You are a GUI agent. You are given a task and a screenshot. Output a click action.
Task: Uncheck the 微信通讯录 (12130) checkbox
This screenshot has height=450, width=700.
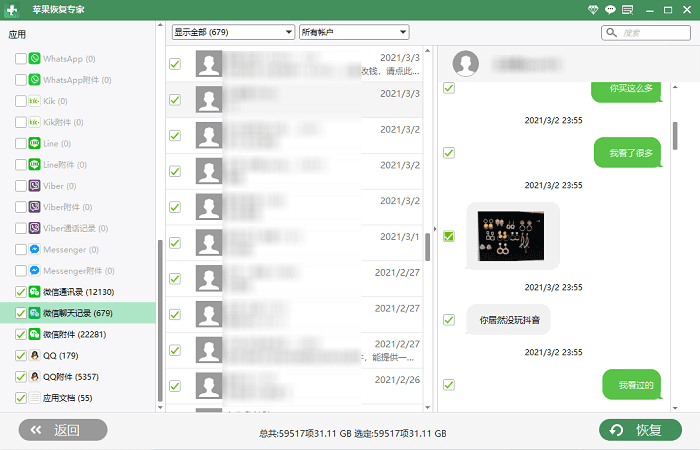[x=21, y=292]
